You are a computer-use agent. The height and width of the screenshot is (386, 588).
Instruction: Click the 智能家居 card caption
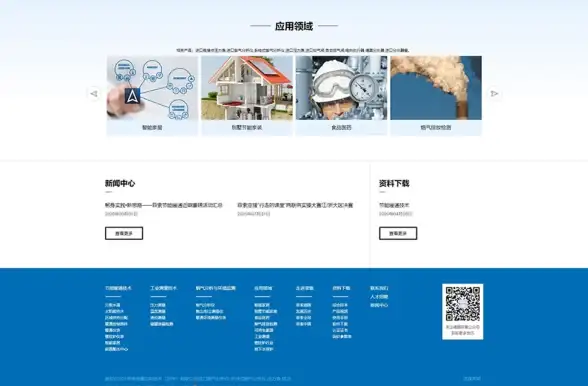[152, 128]
